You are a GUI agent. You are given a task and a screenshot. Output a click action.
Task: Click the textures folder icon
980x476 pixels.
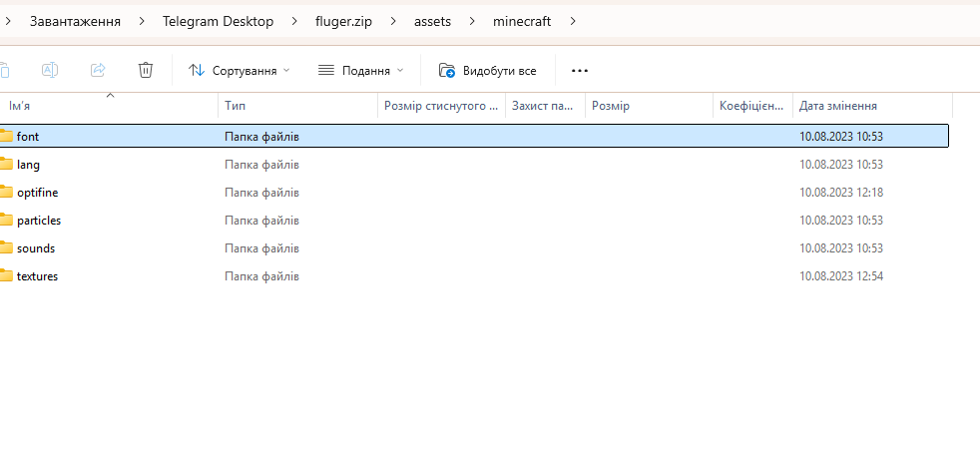click(6, 275)
